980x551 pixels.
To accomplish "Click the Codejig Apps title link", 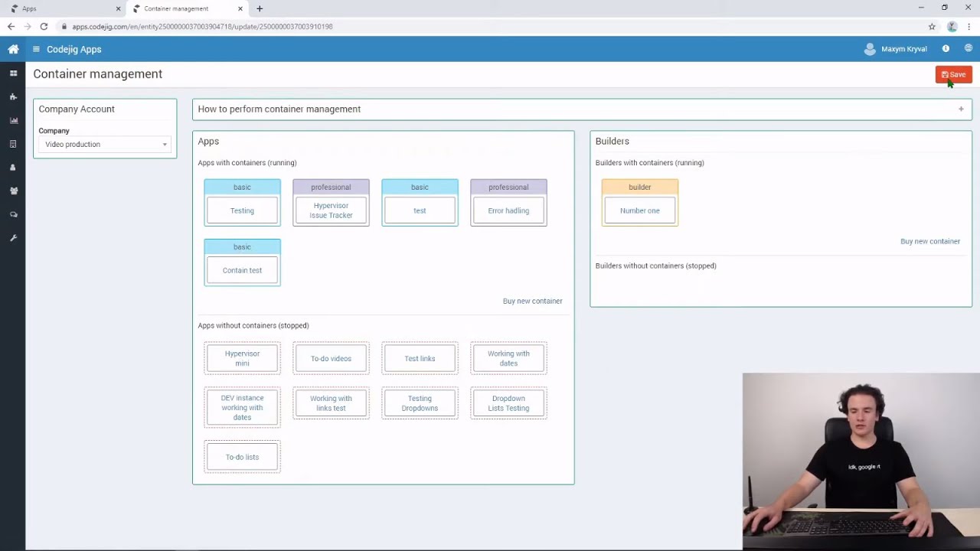I will (73, 49).
